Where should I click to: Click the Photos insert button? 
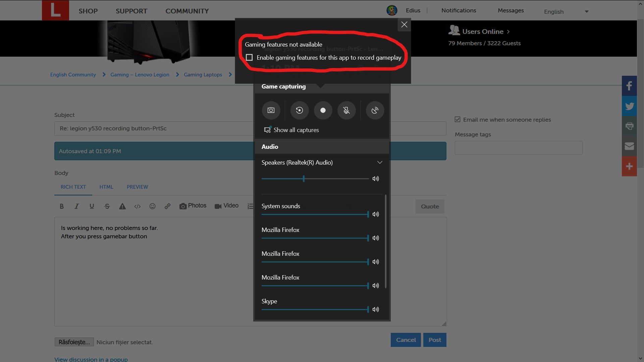tap(193, 206)
